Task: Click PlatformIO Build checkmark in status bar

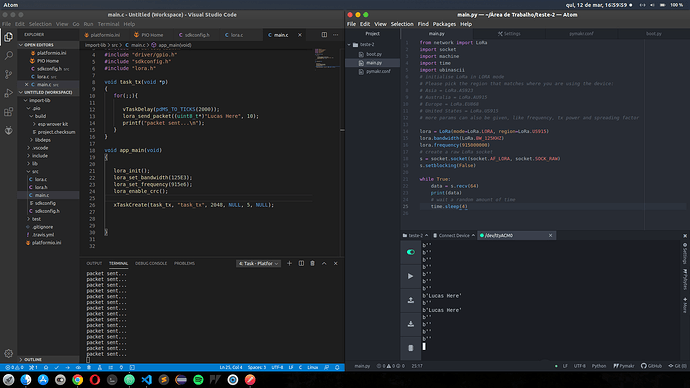Action: pos(56,367)
